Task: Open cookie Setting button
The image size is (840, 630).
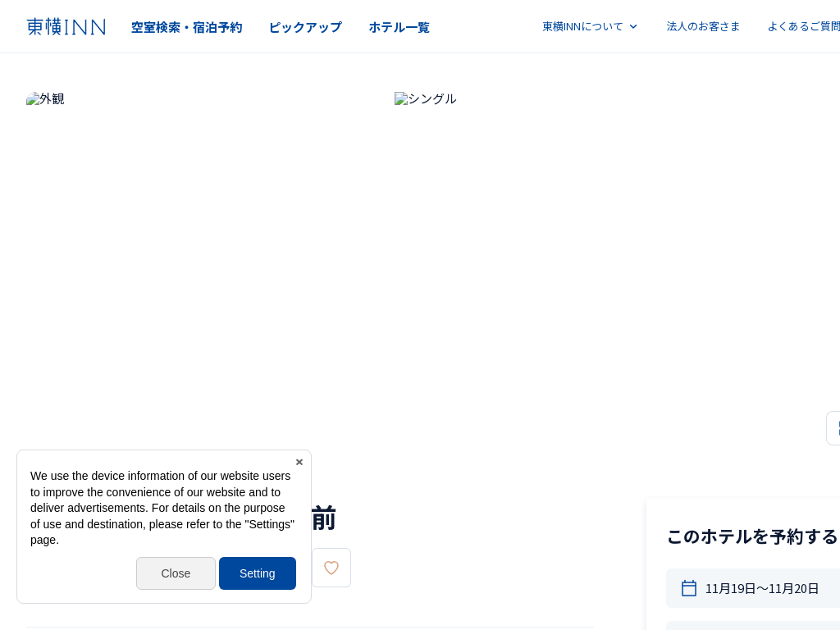Action: pos(257,573)
